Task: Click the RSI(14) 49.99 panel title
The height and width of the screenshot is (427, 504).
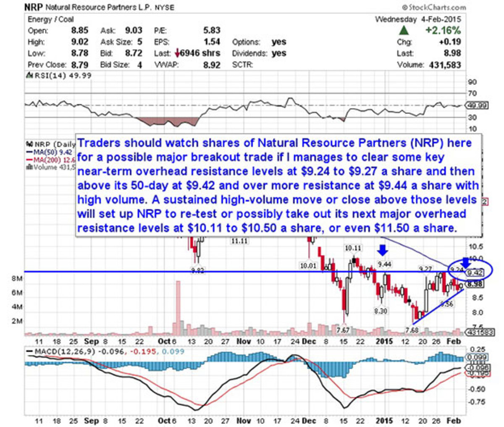Action: click(62, 76)
